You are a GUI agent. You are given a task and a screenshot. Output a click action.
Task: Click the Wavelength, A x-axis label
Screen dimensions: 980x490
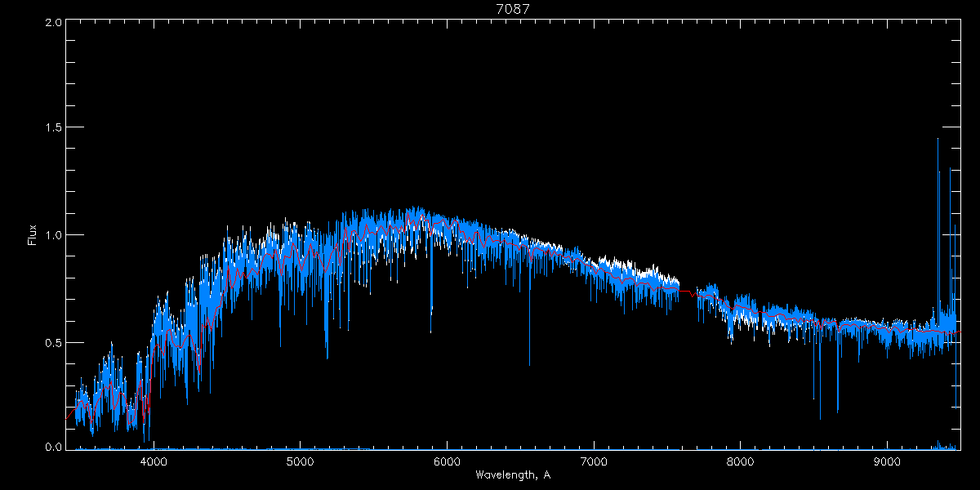tap(512, 474)
